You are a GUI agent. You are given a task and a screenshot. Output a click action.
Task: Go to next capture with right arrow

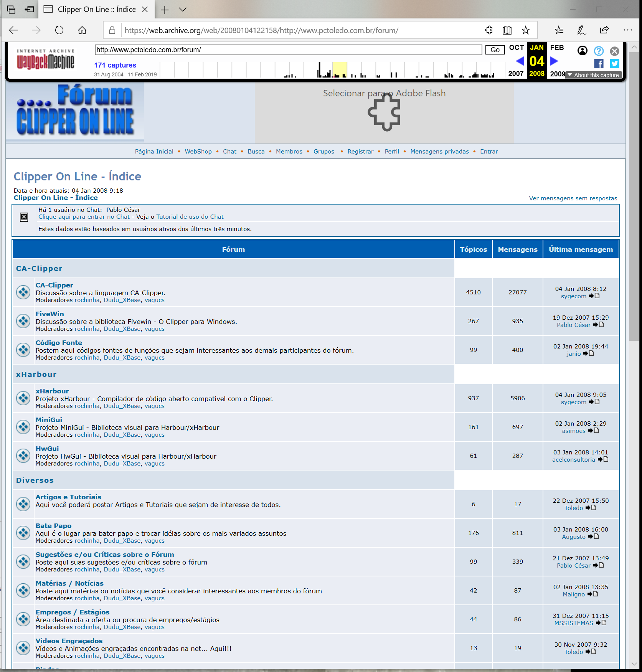tap(554, 61)
